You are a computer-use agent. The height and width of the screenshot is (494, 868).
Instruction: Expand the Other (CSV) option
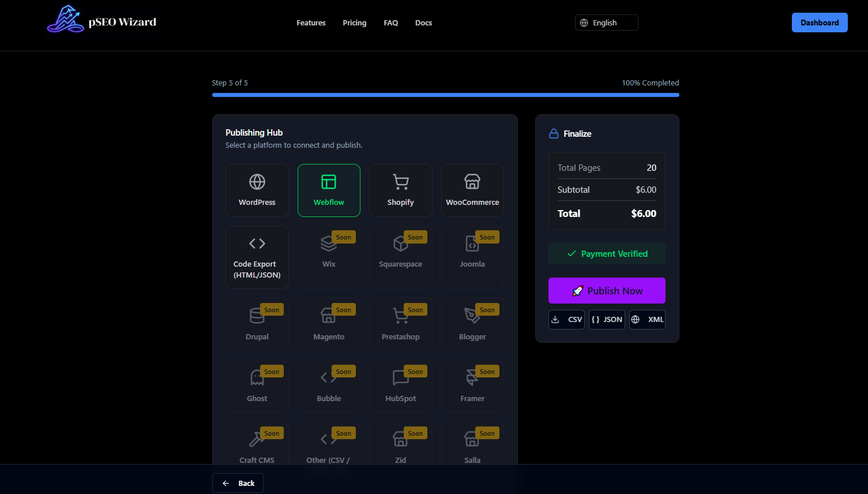pyautogui.click(x=329, y=447)
